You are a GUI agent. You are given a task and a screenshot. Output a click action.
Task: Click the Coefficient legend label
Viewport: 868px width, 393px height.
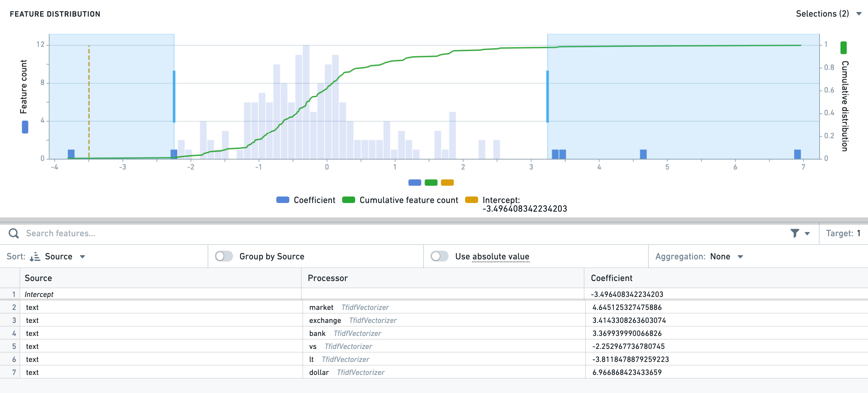(314, 200)
